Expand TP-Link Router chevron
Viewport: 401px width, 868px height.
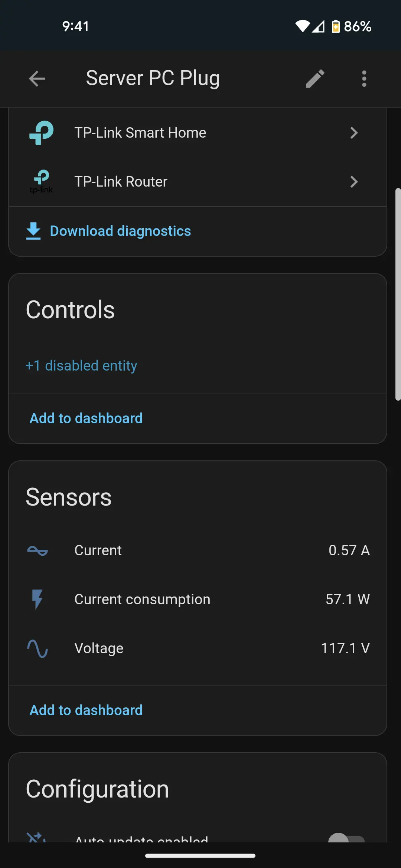pos(354,182)
